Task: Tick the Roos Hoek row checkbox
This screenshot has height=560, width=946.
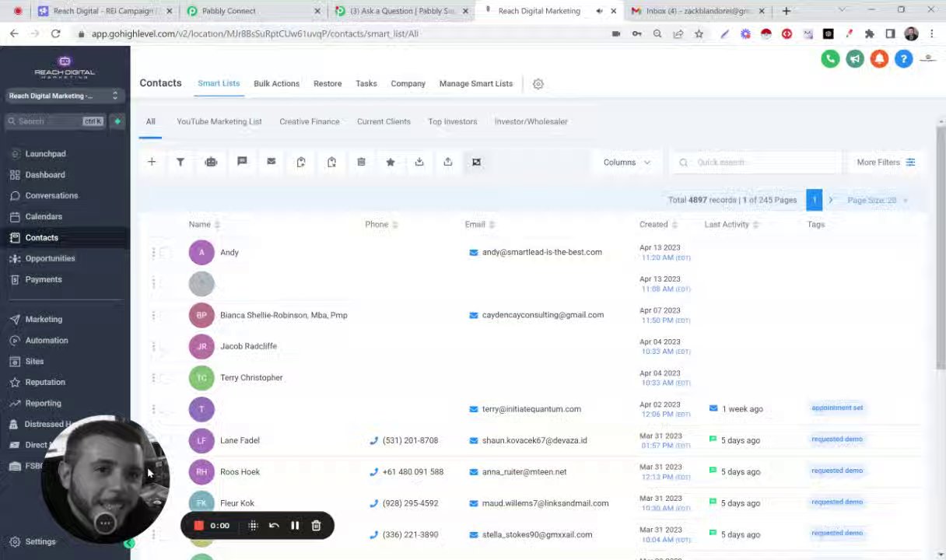Action: pos(166,472)
